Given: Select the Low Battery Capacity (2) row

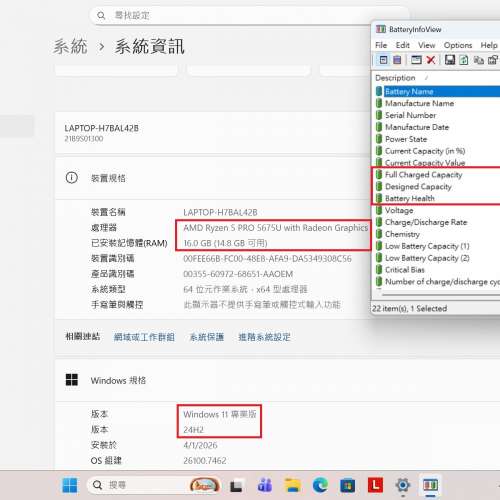Looking at the screenshot, I should coord(437,258).
